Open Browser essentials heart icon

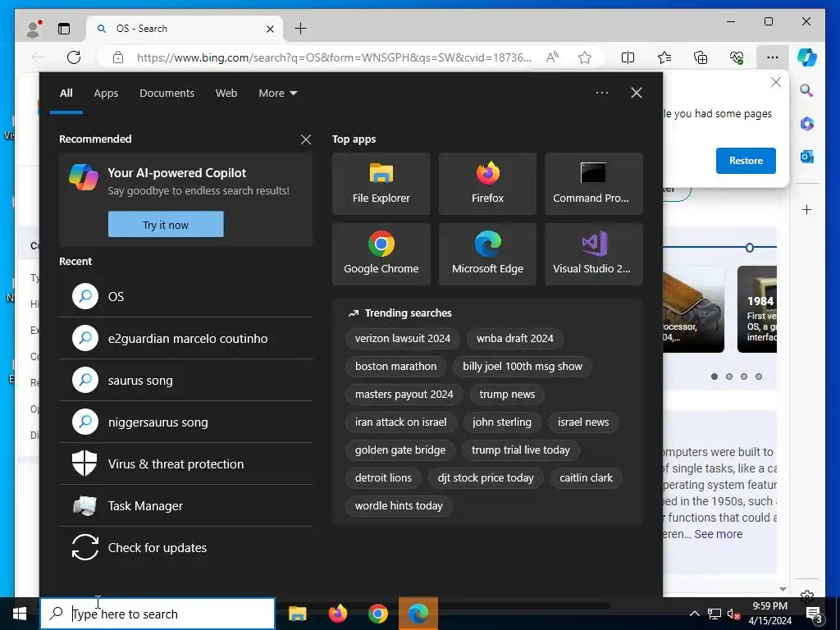(737, 57)
